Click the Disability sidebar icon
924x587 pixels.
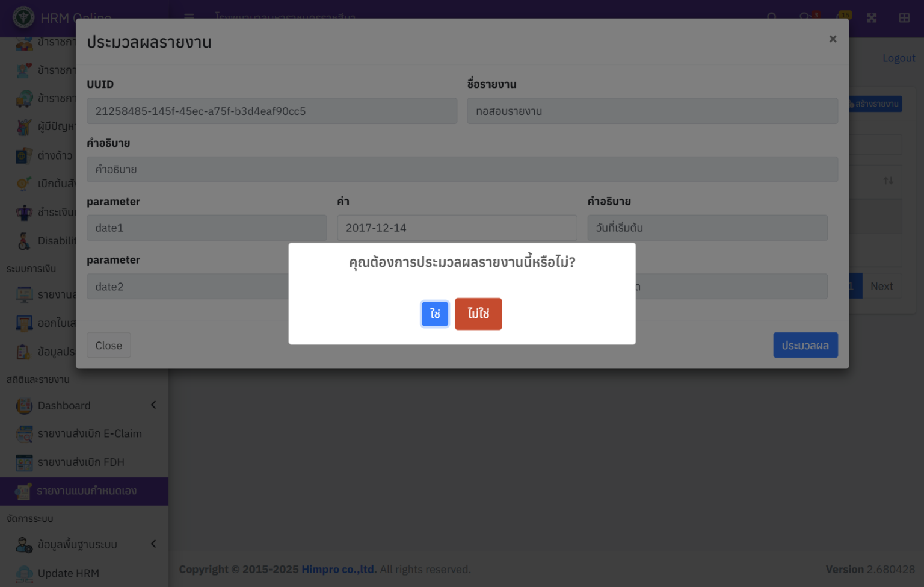click(x=24, y=241)
